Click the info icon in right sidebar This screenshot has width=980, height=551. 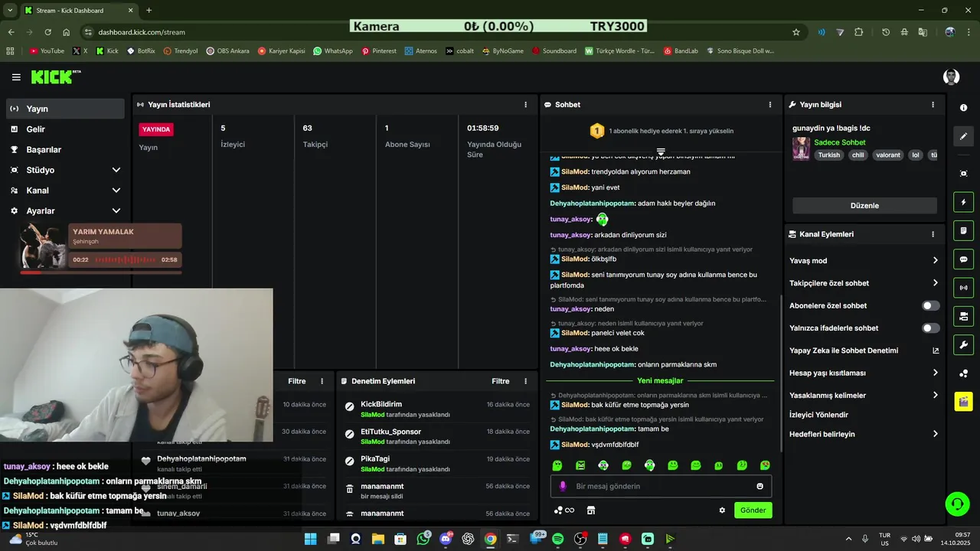pos(964,108)
